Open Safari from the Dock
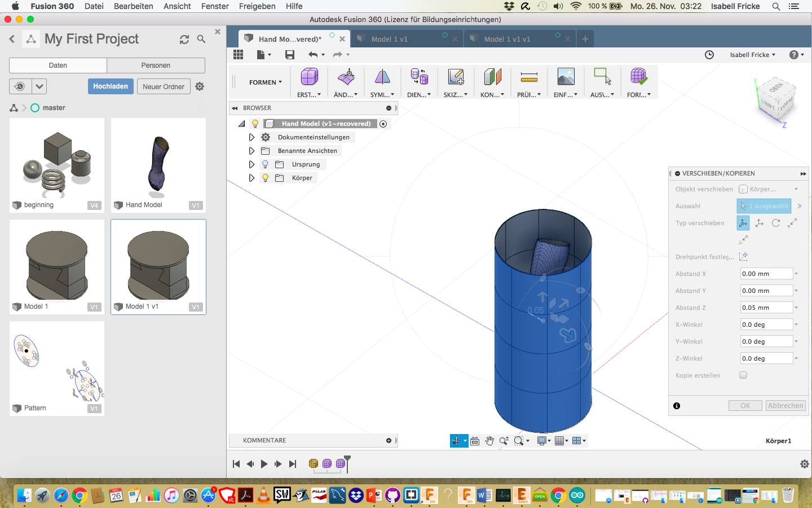Image resolution: width=812 pixels, height=508 pixels. (x=61, y=496)
